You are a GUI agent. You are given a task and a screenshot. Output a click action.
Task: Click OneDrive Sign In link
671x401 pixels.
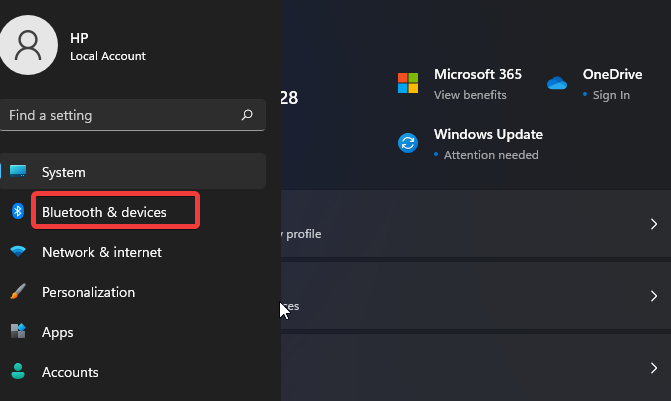pyautogui.click(x=610, y=95)
